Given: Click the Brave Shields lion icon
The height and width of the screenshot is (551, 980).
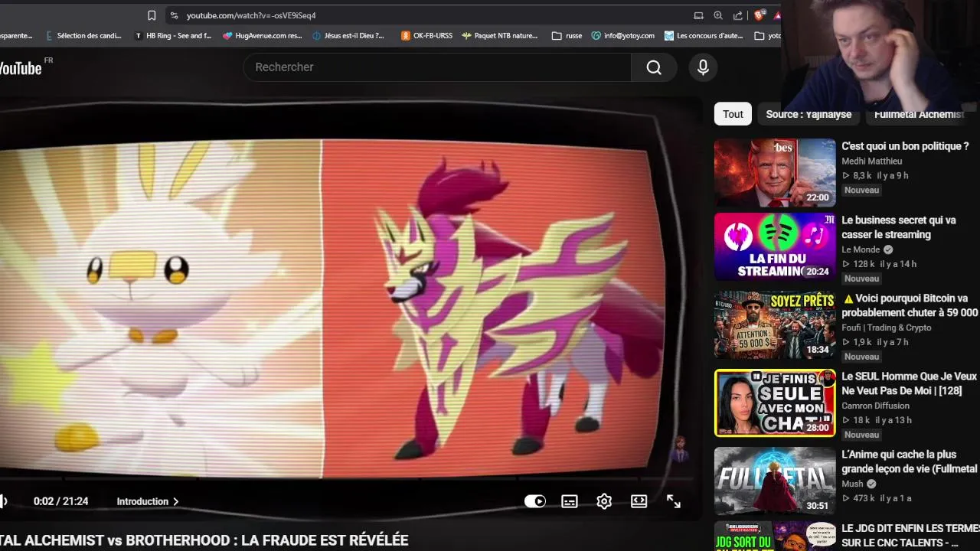Looking at the screenshot, I should (759, 15).
